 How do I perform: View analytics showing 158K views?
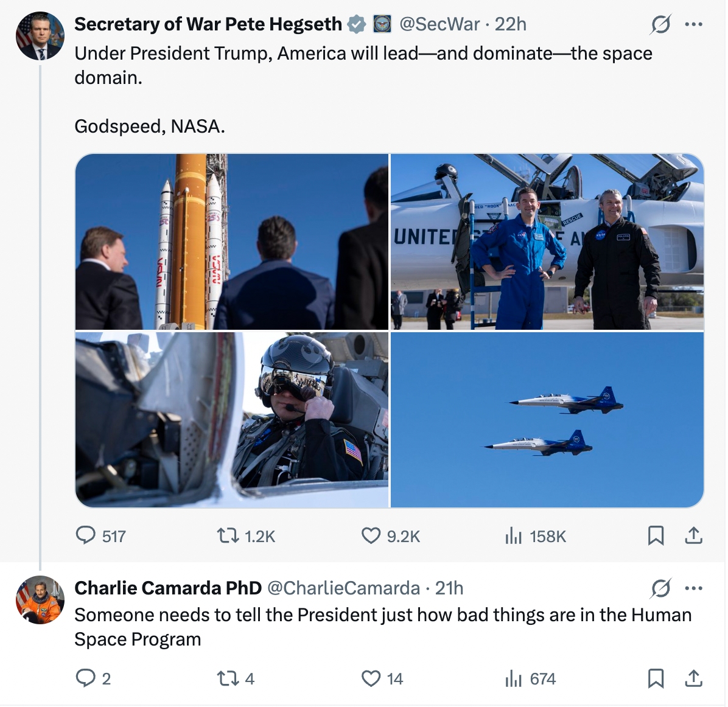pos(513,535)
